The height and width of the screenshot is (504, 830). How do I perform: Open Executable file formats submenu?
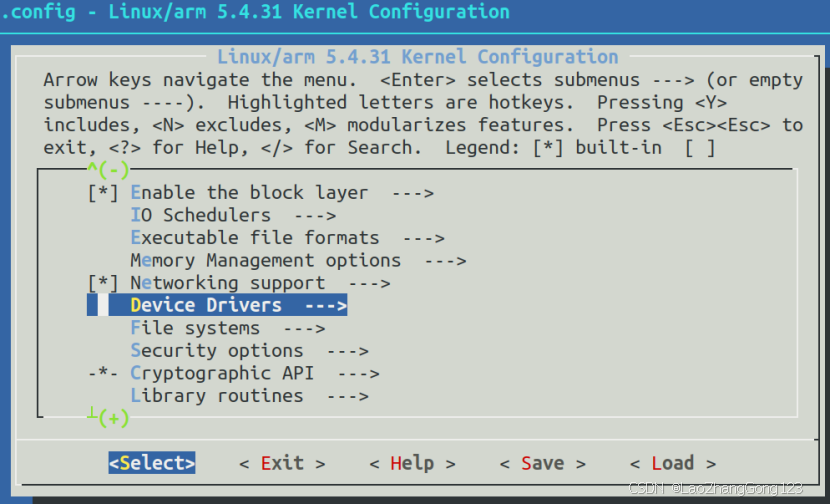[x=287, y=238]
